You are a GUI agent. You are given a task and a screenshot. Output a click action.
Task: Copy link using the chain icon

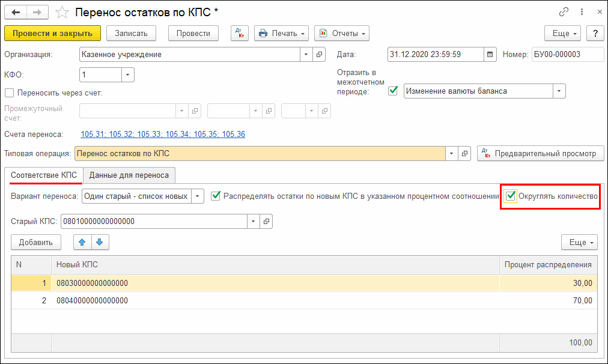click(x=564, y=11)
